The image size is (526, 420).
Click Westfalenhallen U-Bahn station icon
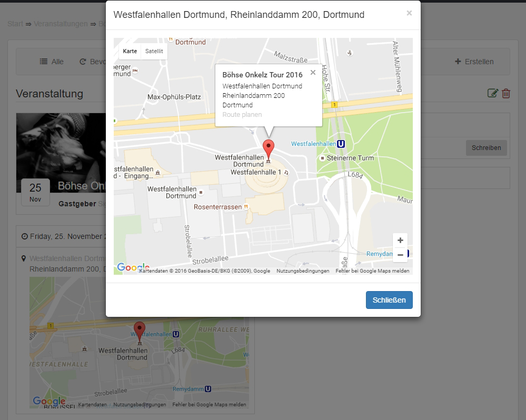click(341, 144)
